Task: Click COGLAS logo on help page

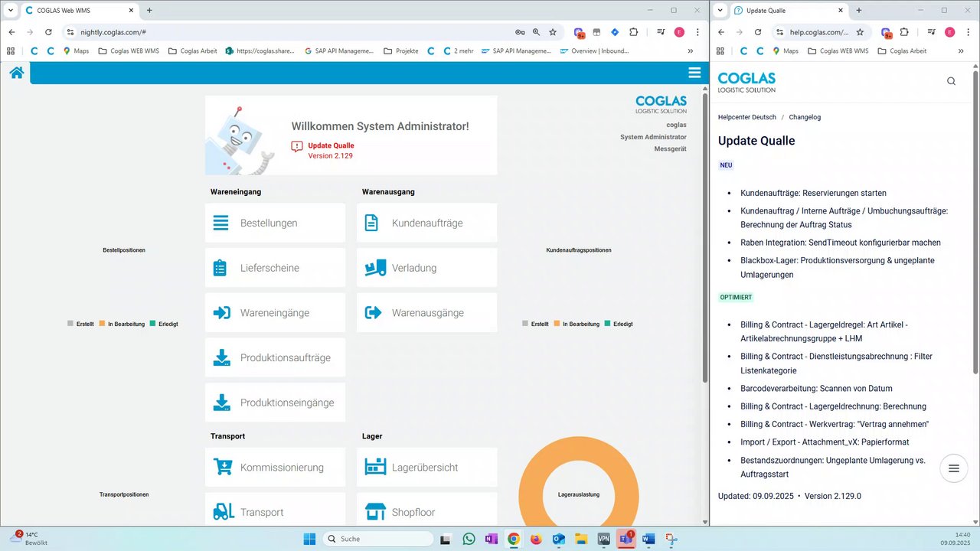Action: (746, 82)
